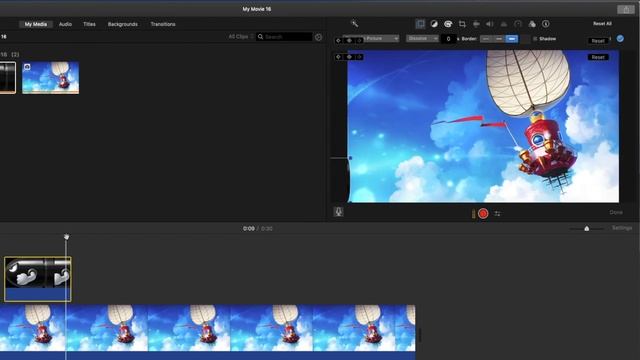
Task: Select the thick border option
Action: pyautogui.click(x=512, y=39)
